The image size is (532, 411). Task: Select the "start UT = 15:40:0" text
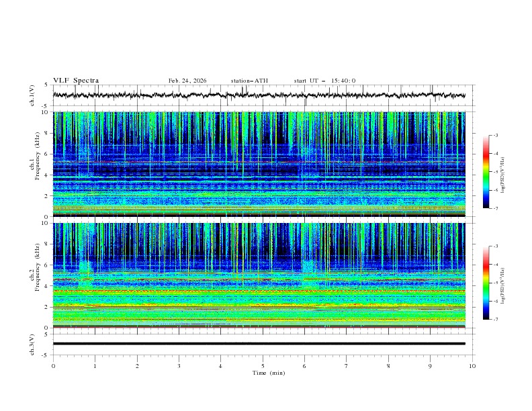click(324, 81)
